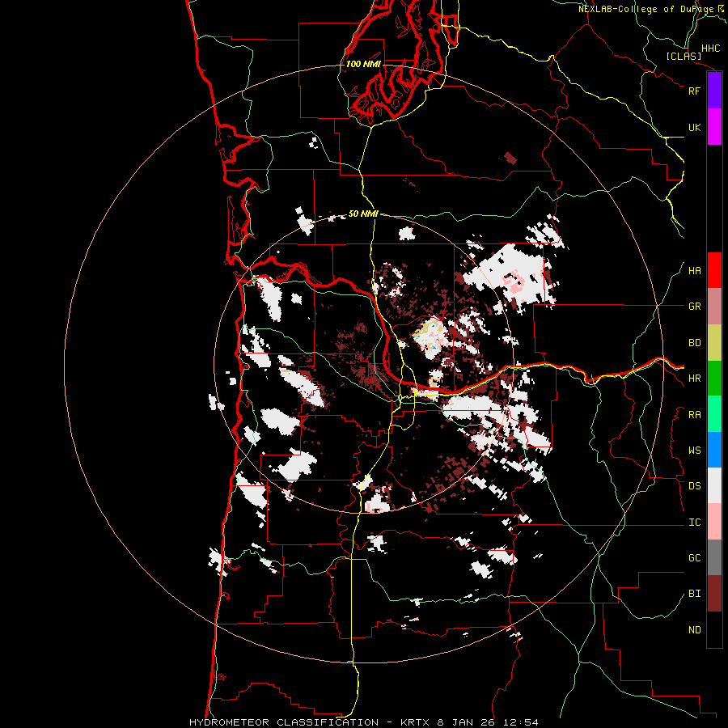728x728 pixels.
Task: Click the UK legend label
Action: coord(694,127)
